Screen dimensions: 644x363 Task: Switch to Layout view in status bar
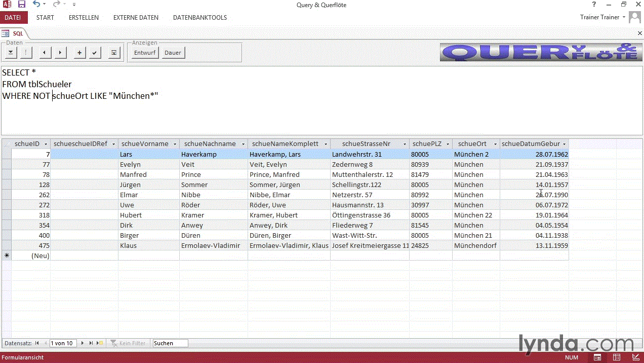point(617,357)
